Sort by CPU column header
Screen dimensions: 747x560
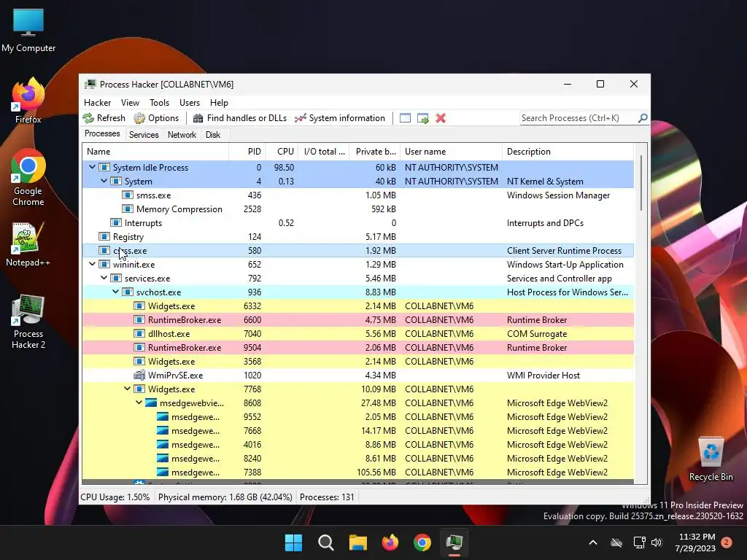point(282,152)
